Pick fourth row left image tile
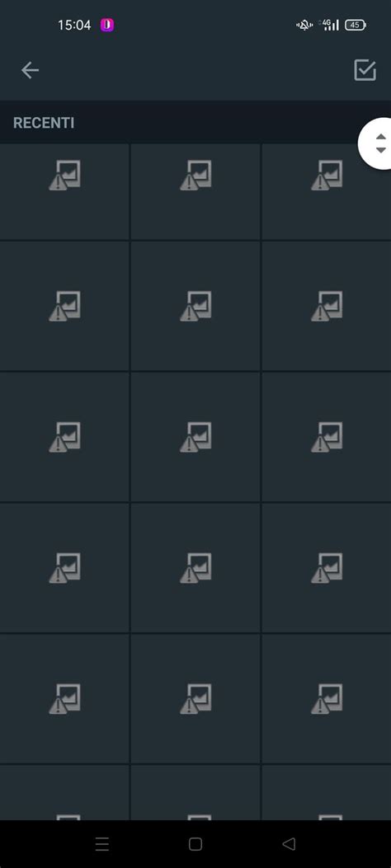Viewport: 391px width, 868px height. (x=64, y=567)
